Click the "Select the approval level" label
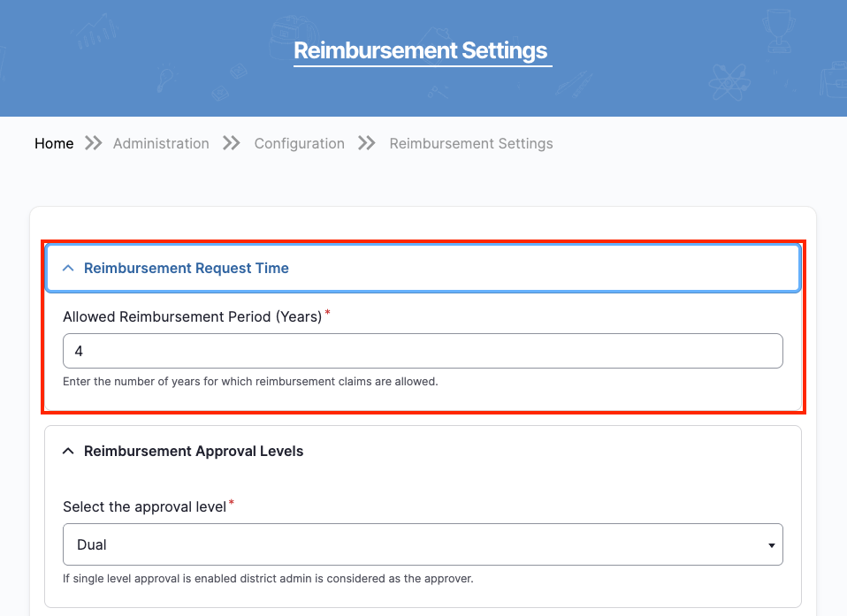The image size is (847, 616). tap(144, 506)
